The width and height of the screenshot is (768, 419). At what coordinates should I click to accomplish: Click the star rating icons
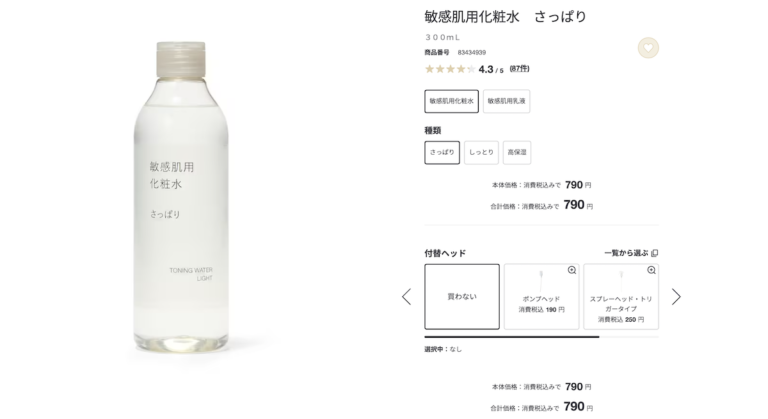[450, 69]
